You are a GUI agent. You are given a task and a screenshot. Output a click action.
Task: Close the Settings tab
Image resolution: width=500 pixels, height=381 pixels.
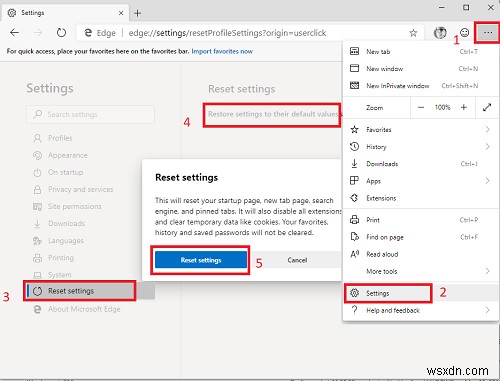pos(121,13)
